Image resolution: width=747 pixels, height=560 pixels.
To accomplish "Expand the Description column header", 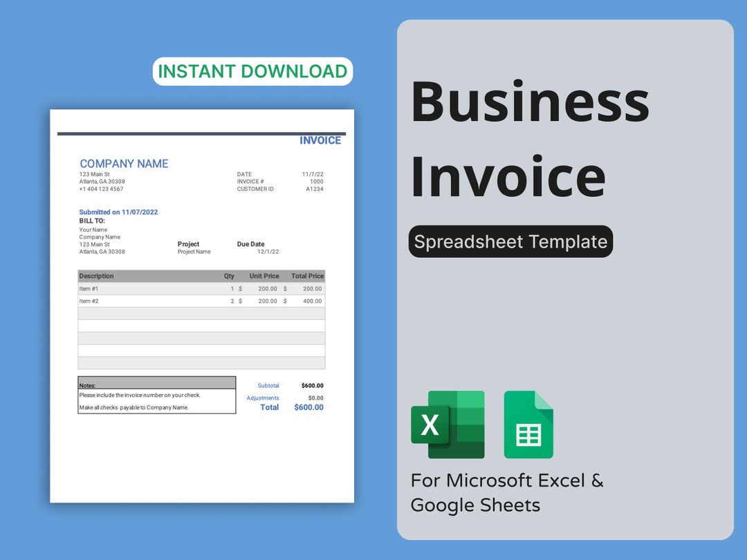I will tap(95, 276).
